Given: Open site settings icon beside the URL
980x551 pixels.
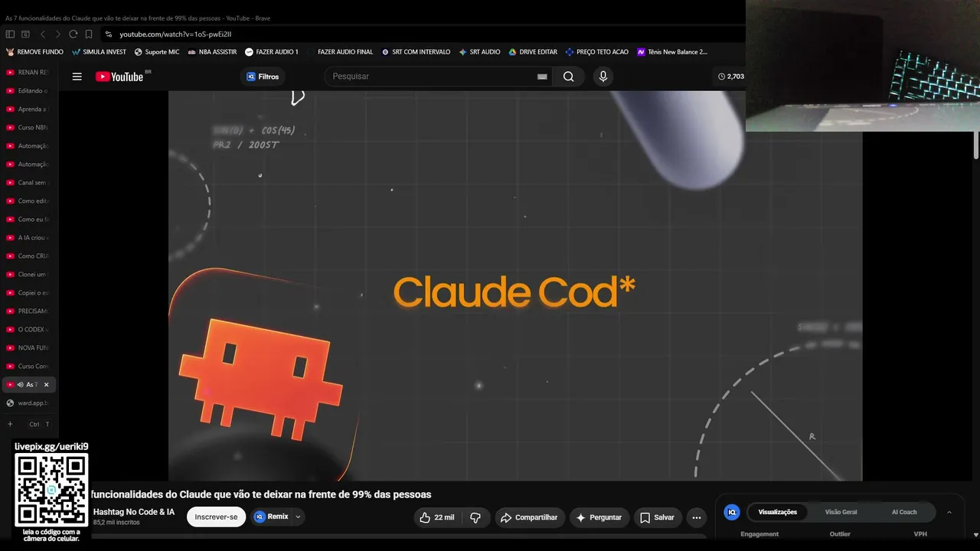Looking at the screenshot, I should click(x=109, y=34).
